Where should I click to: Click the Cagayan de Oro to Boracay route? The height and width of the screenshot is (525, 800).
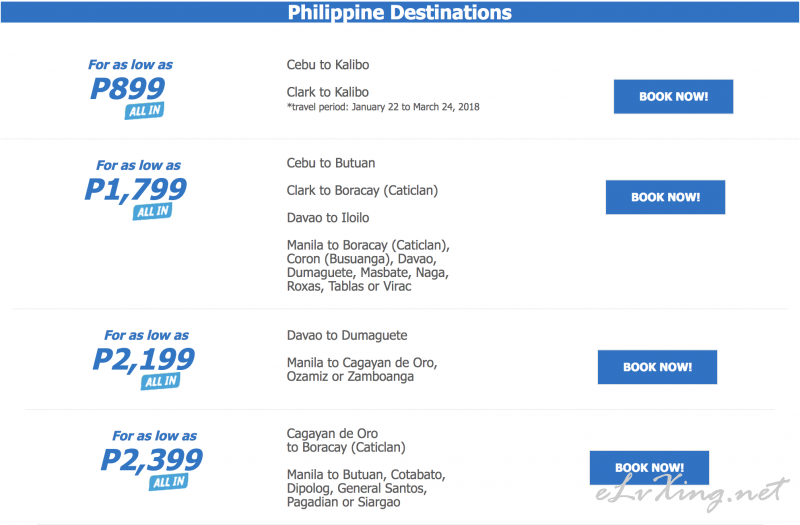[346, 440]
